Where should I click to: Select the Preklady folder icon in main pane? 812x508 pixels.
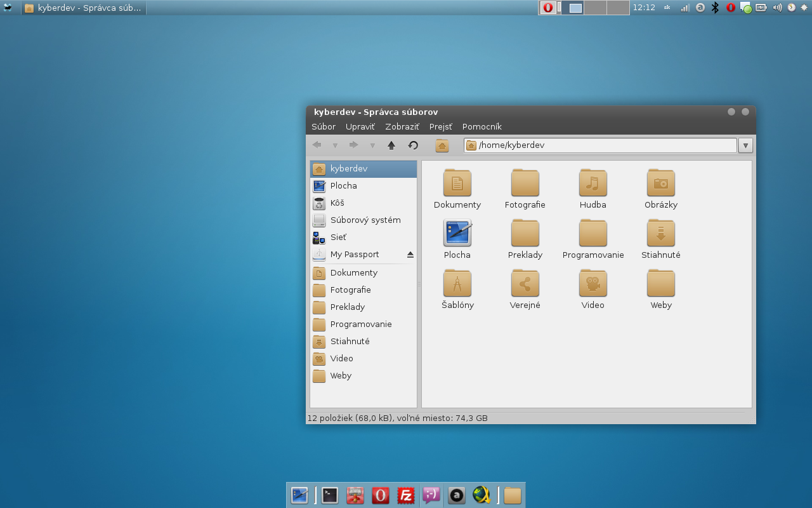click(x=525, y=239)
